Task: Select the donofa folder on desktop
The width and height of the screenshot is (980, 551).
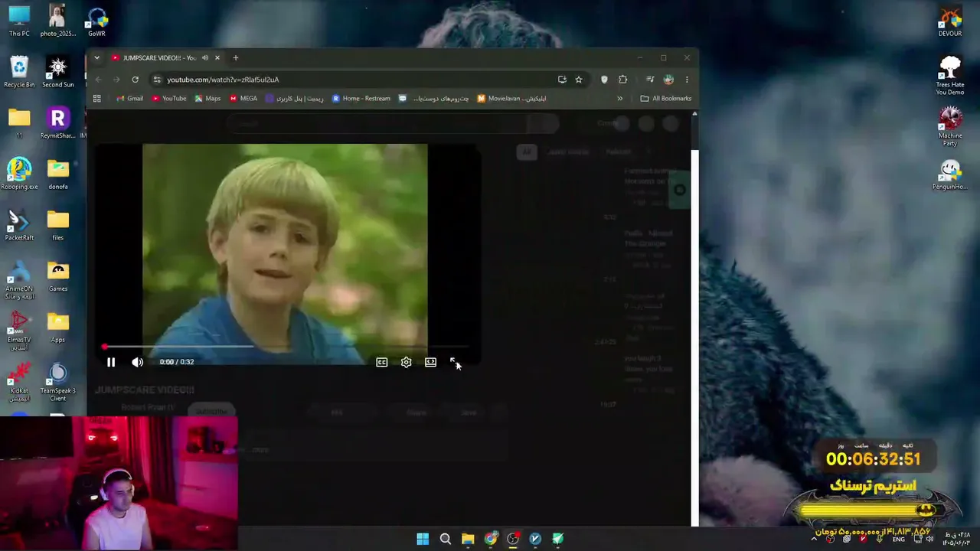Action: tap(58, 174)
